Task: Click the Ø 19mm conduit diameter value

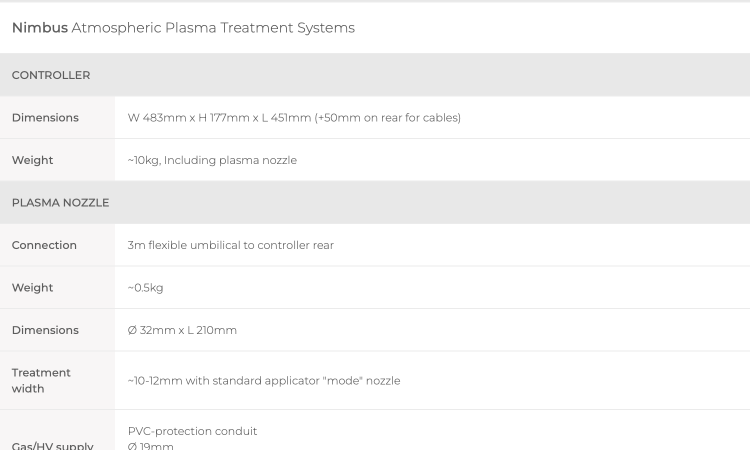Action: [151, 446]
